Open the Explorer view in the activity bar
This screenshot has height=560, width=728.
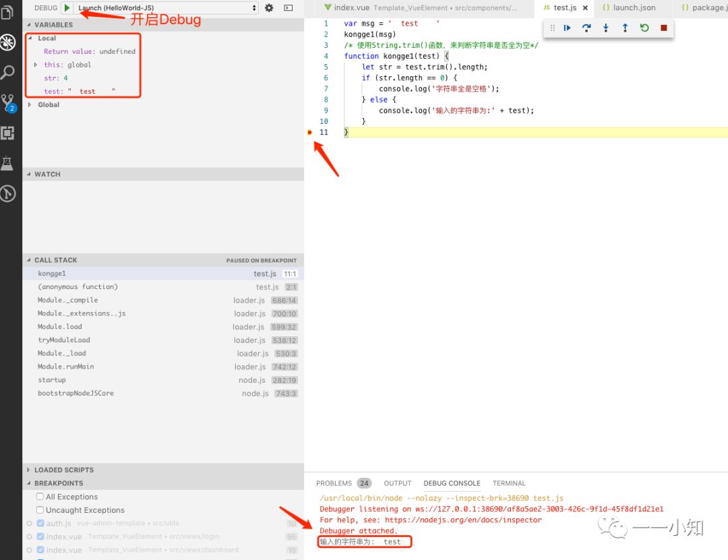click(x=7, y=13)
